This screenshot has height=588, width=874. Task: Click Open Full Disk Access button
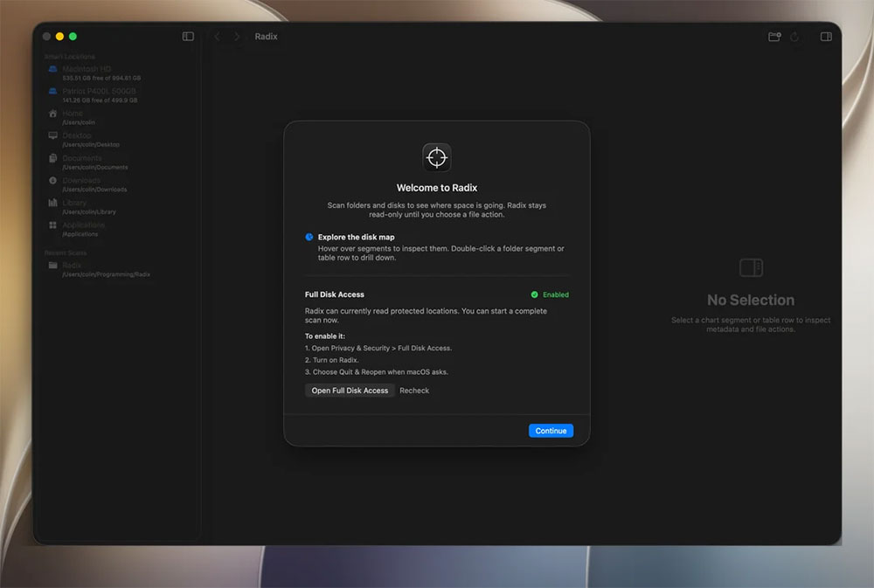click(350, 391)
